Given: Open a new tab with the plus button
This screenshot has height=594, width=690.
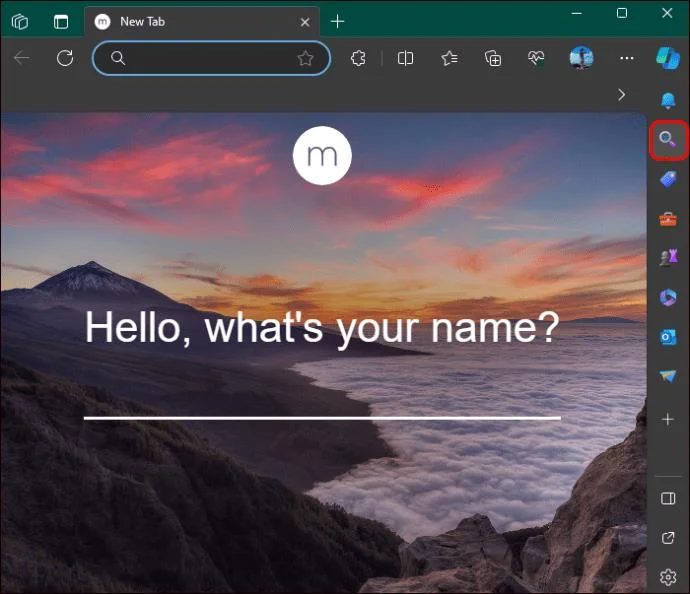Looking at the screenshot, I should click(x=338, y=21).
